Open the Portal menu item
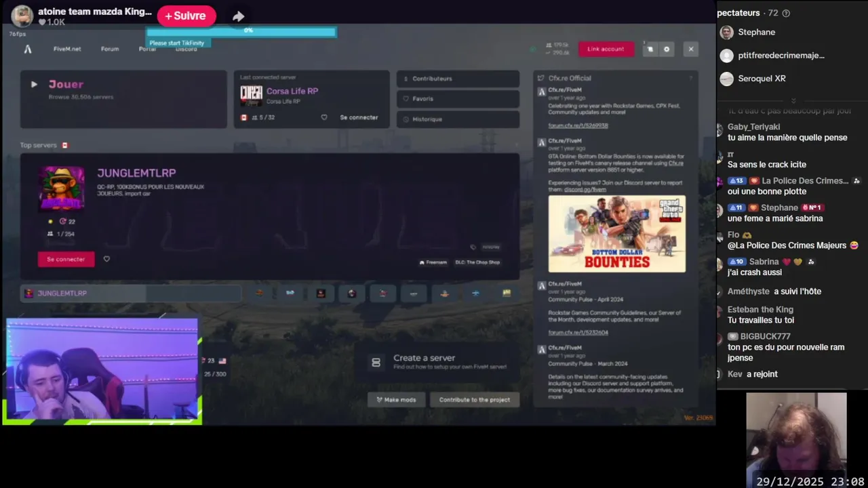Screen dimensions: 868x488 click(147, 49)
